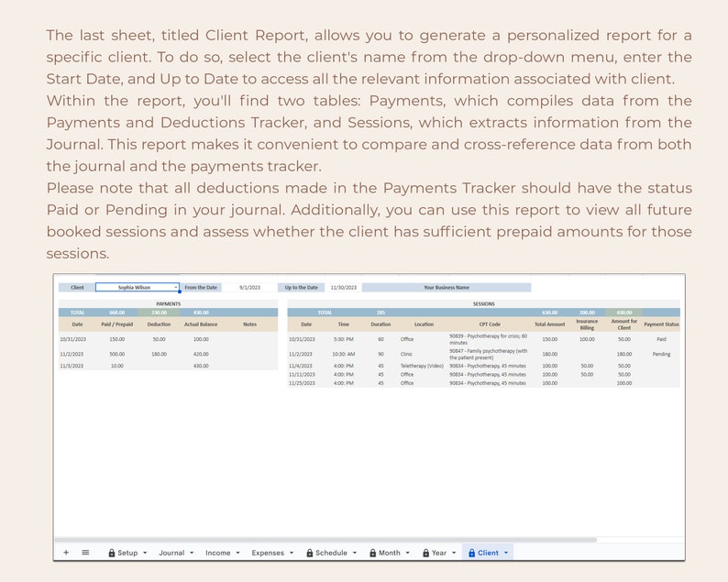
Task: Click the Duration column header
Action: coord(381,324)
